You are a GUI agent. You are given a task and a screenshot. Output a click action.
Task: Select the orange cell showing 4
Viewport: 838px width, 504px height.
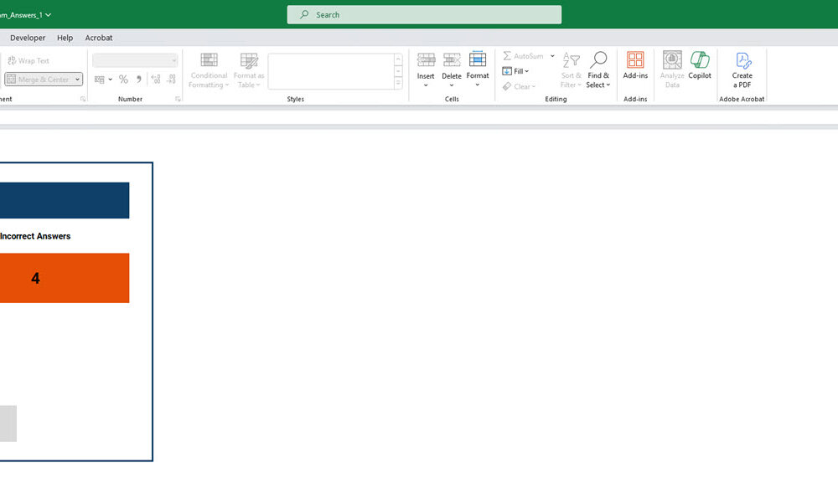(x=65, y=278)
